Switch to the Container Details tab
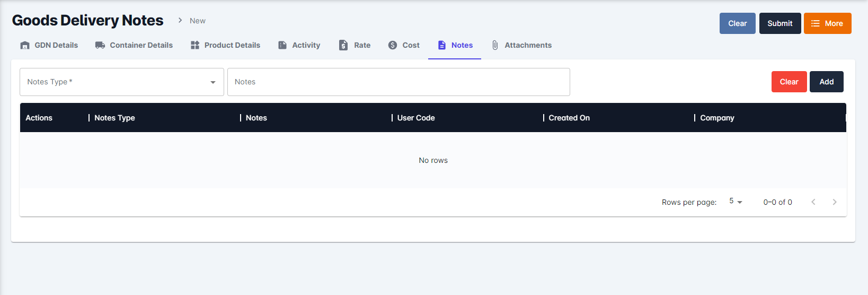868x295 pixels. point(141,45)
